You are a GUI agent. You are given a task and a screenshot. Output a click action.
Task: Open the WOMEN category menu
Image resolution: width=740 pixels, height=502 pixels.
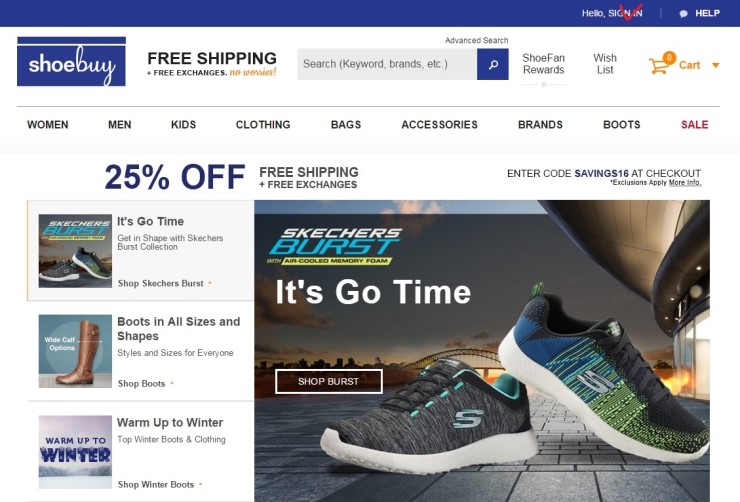[x=48, y=125]
